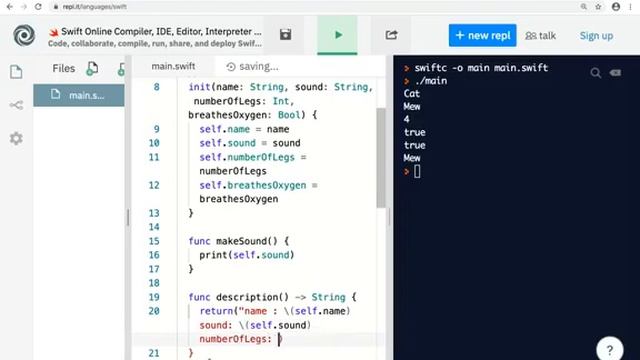Screen dimensions: 640x360
Task: Click 'self.name = name' code line
Action: pyautogui.click(x=244, y=129)
